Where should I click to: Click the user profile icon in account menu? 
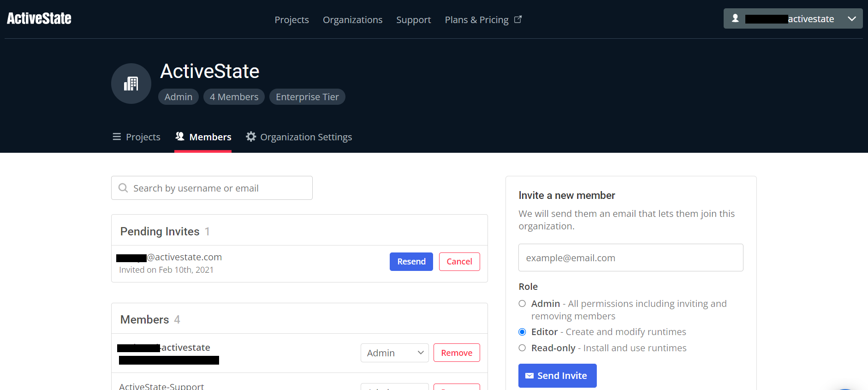pyautogui.click(x=735, y=18)
